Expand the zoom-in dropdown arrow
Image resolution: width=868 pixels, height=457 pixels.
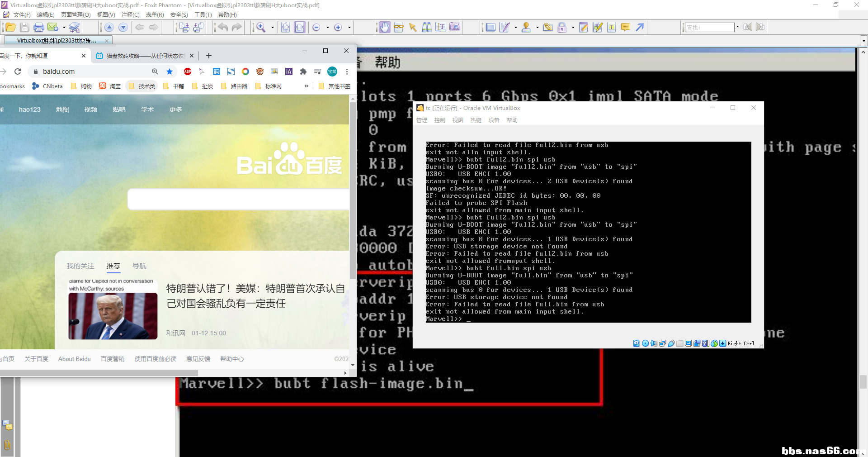(349, 28)
